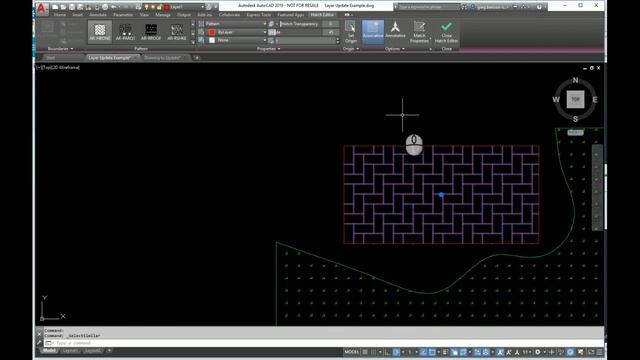The width and height of the screenshot is (640, 360).
Task: Click the TOP face of the ViewCube
Action: 575,99
